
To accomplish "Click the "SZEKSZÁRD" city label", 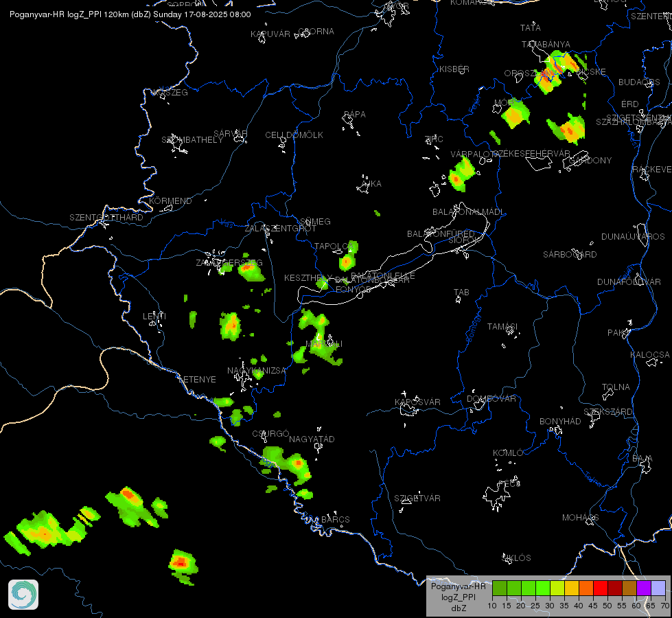I will pyautogui.click(x=608, y=412).
